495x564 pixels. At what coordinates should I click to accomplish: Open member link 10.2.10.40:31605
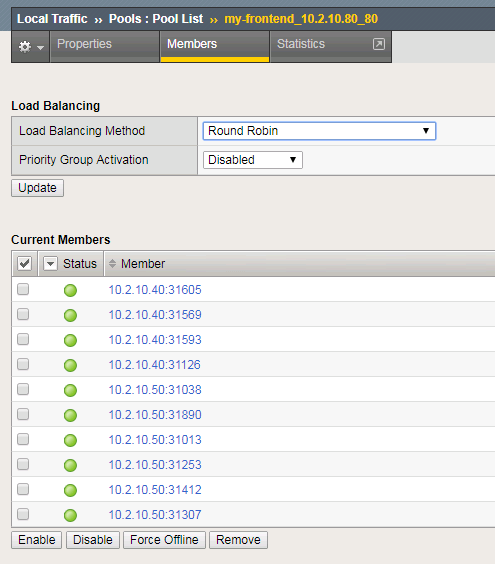(x=155, y=290)
